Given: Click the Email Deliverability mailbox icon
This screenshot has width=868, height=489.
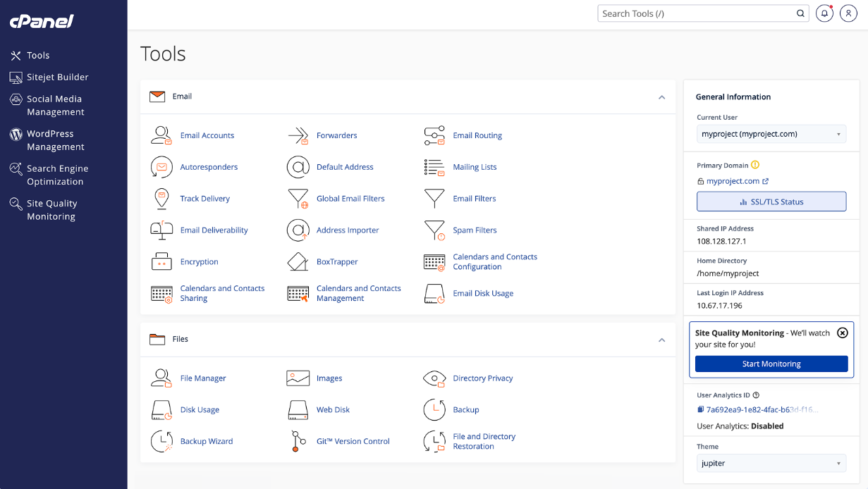Looking at the screenshot, I should pyautogui.click(x=161, y=230).
